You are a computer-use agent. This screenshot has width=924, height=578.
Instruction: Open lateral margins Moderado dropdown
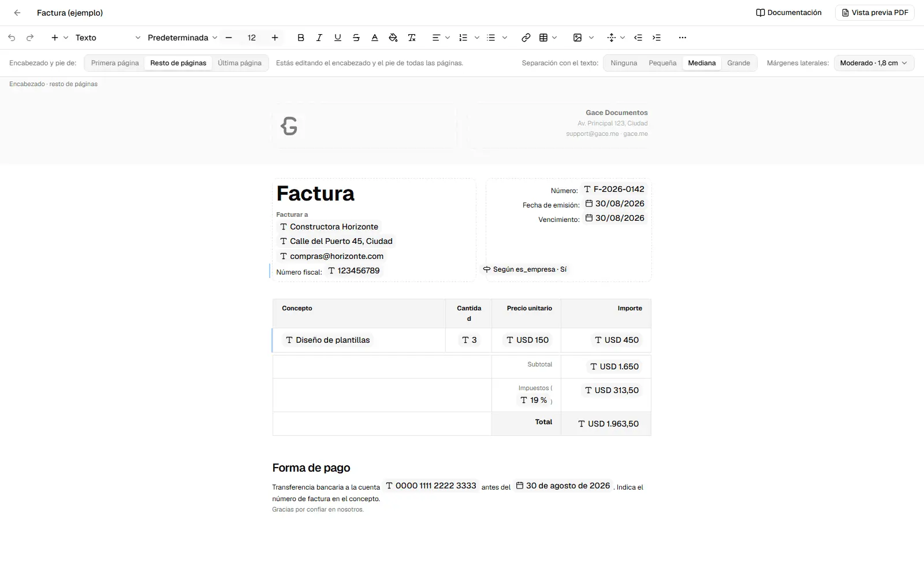tap(874, 63)
